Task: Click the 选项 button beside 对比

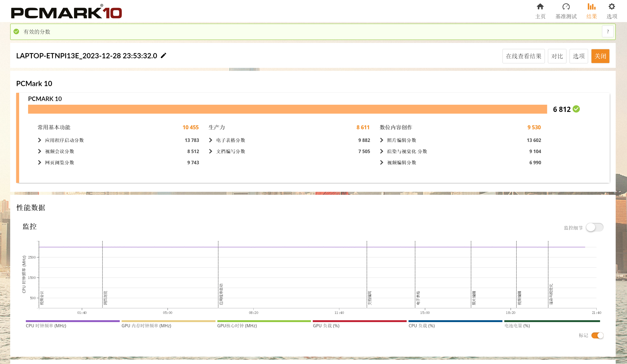Action: (x=579, y=56)
